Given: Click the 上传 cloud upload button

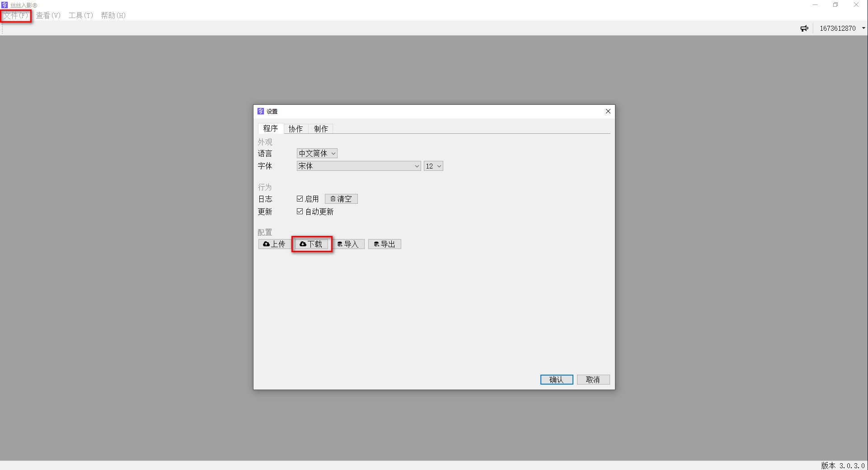Looking at the screenshot, I should pos(274,244).
